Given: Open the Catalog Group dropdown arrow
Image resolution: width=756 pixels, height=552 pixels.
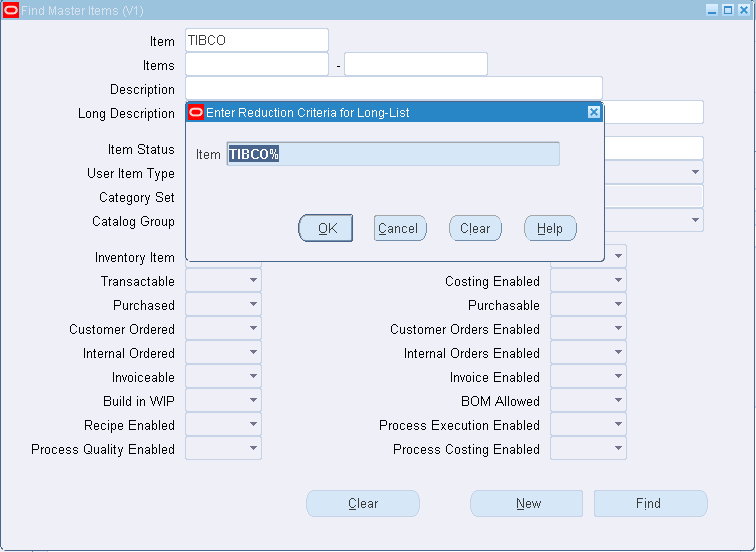Looking at the screenshot, I should tap(695, 220).
